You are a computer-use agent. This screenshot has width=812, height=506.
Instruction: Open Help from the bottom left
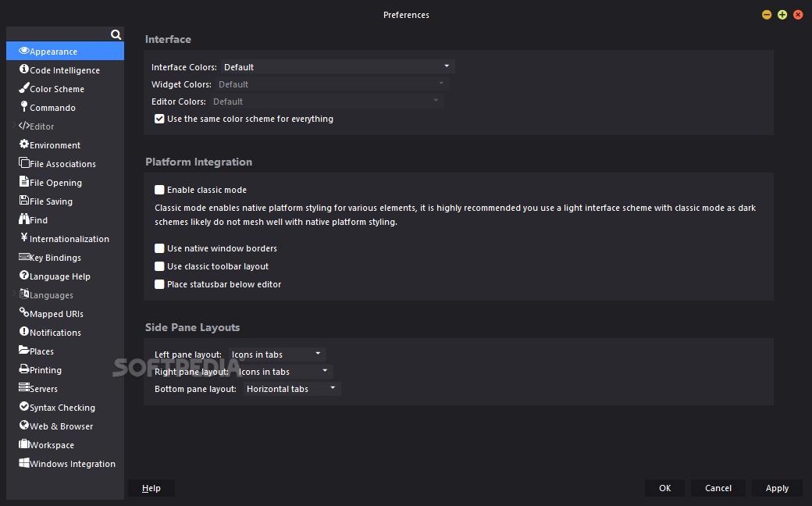click(151, 487)
